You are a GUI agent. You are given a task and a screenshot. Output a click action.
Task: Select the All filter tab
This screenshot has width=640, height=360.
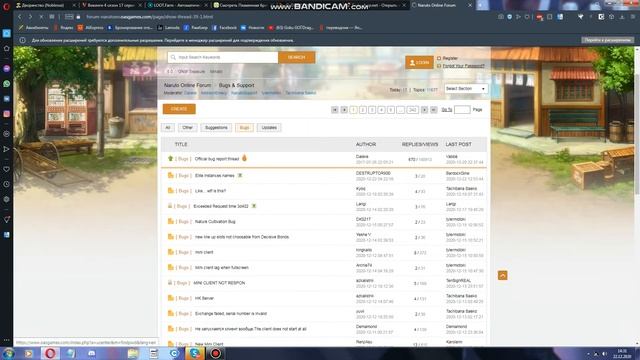click(168, 128)
